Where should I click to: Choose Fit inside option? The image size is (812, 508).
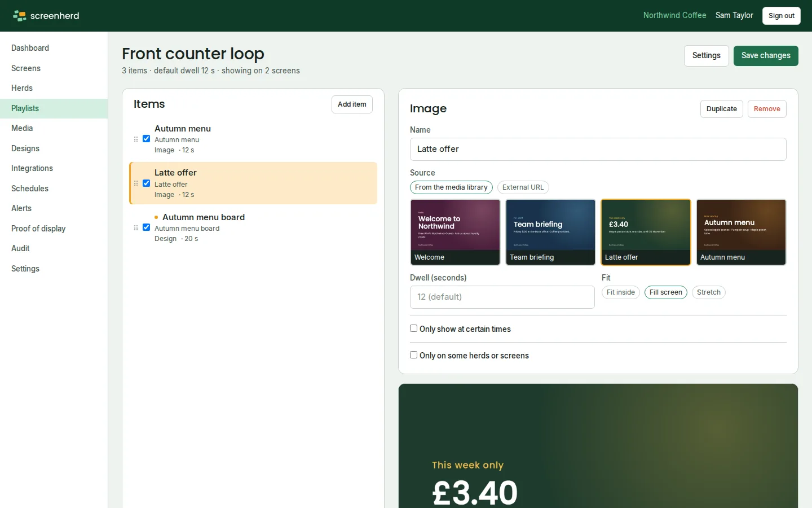(621, 292)
